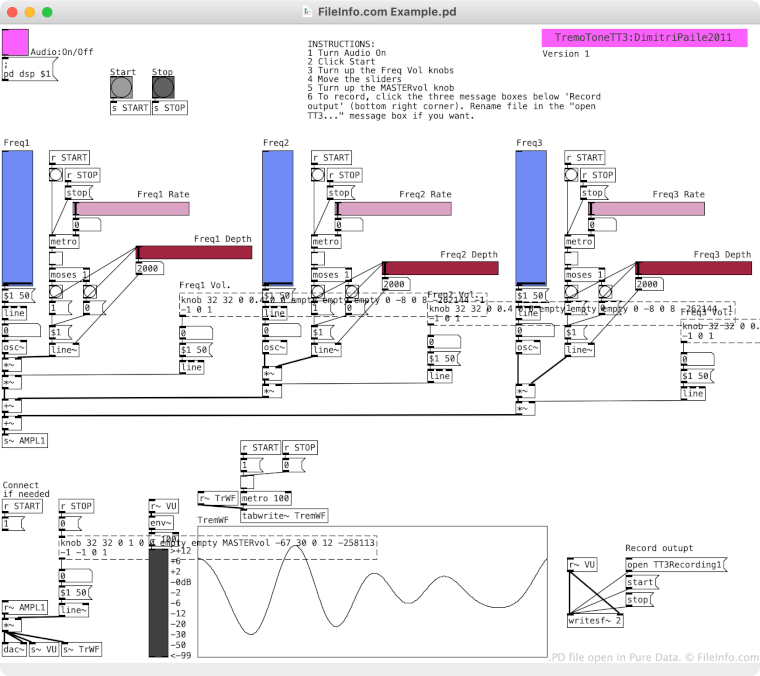
Task: Click the TremWF waveform graph
Action: click(x=373, y=592)
